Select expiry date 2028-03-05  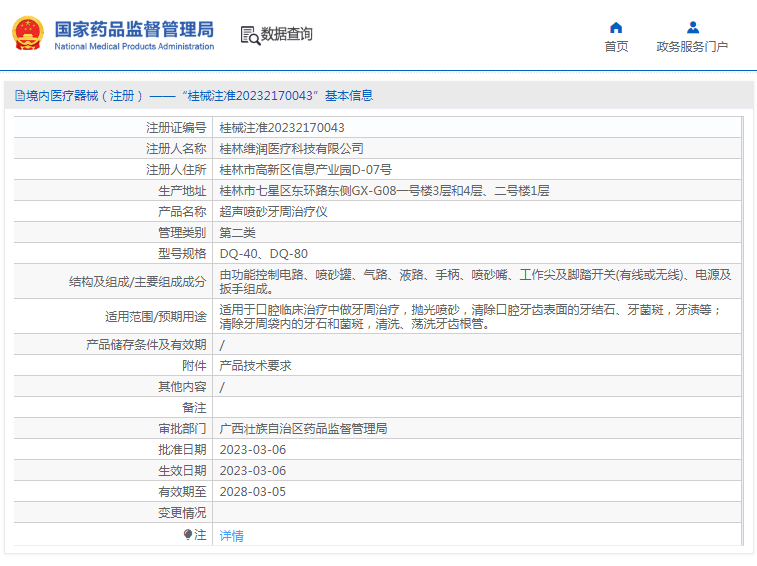click(252, 492)
